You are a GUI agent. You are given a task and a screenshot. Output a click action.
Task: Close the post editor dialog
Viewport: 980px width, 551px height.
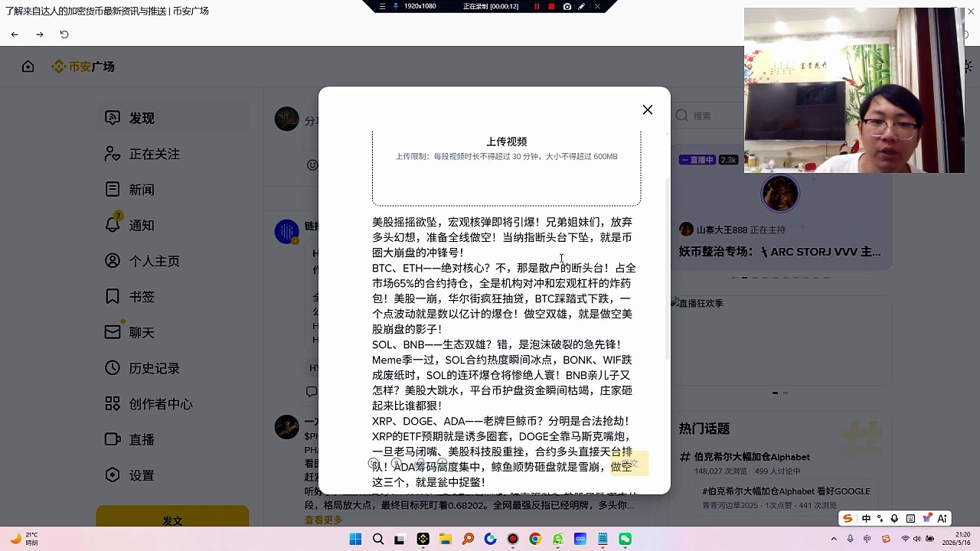pos(648,109)
